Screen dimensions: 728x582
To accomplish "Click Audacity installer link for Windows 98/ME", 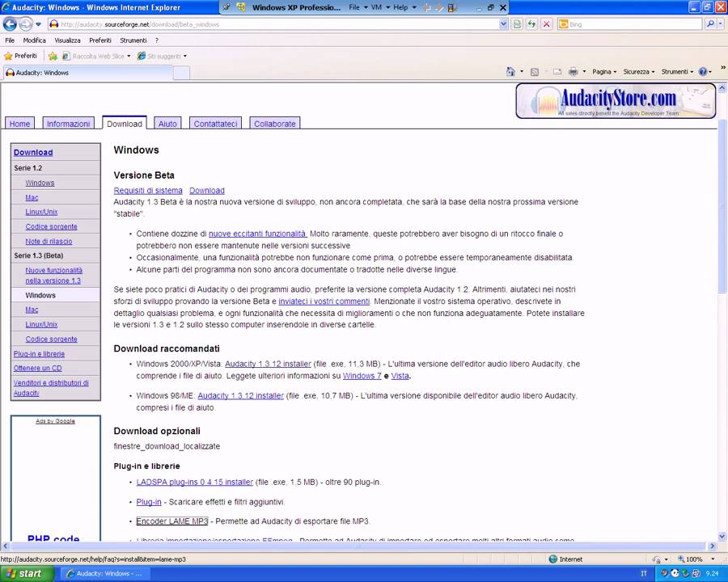I will 240,395.
